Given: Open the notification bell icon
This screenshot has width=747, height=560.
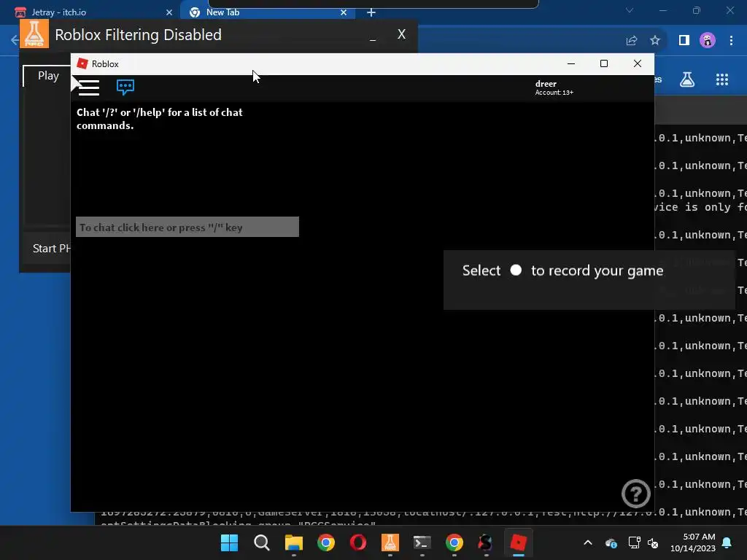Looking at the screenshot, I should coord(727,542).
